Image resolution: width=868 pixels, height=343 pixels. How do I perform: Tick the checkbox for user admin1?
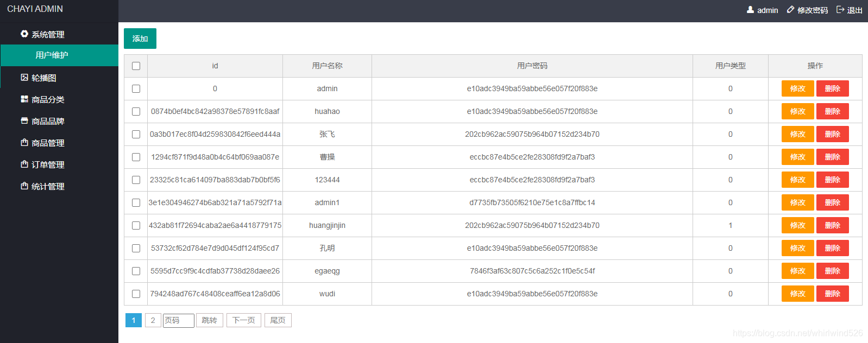(136, 202)
